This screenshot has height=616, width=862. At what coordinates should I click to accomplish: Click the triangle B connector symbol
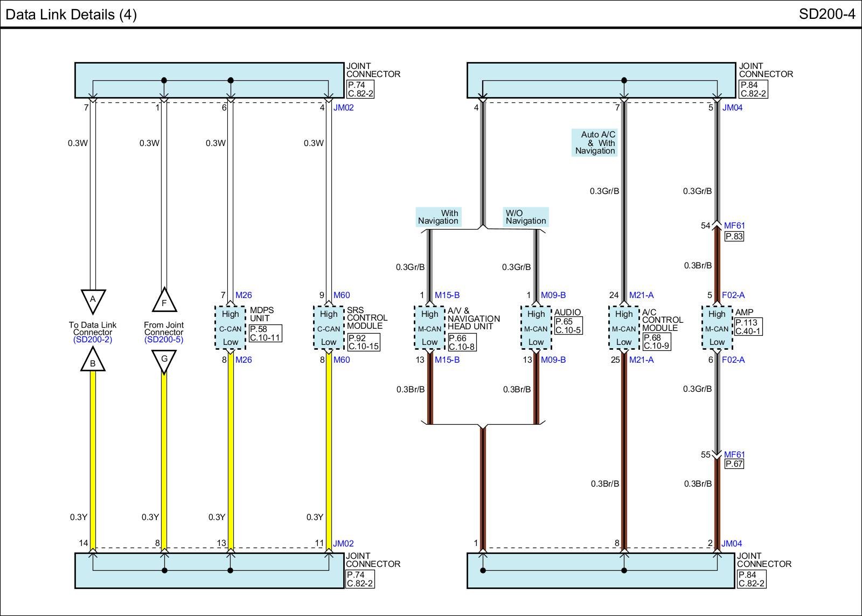coord(93,361)
